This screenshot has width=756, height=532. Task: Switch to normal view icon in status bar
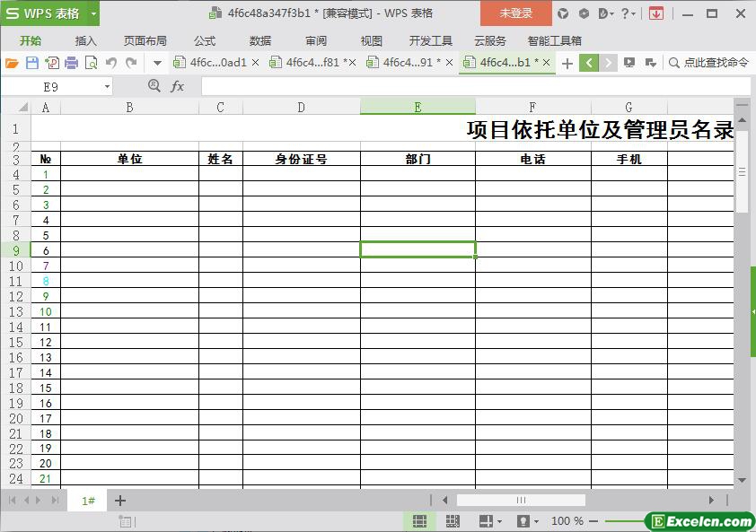[419, 521]
